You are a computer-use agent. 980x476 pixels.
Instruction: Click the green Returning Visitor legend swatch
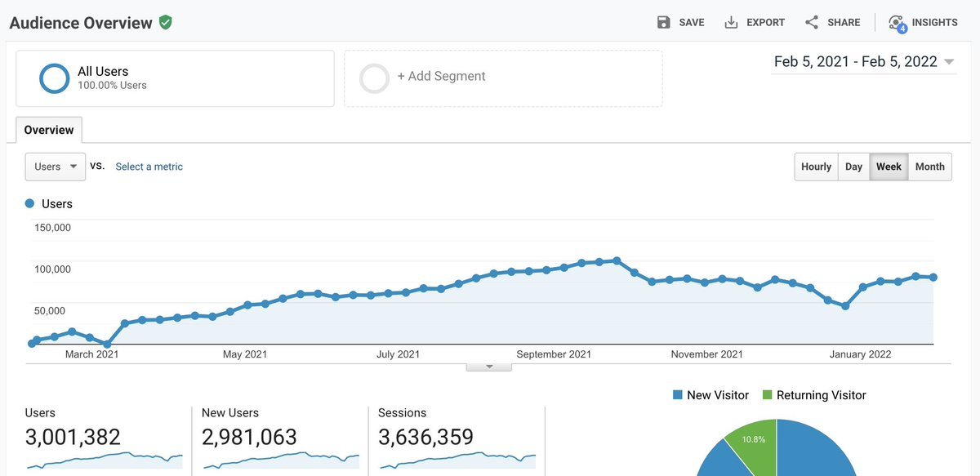767,395
